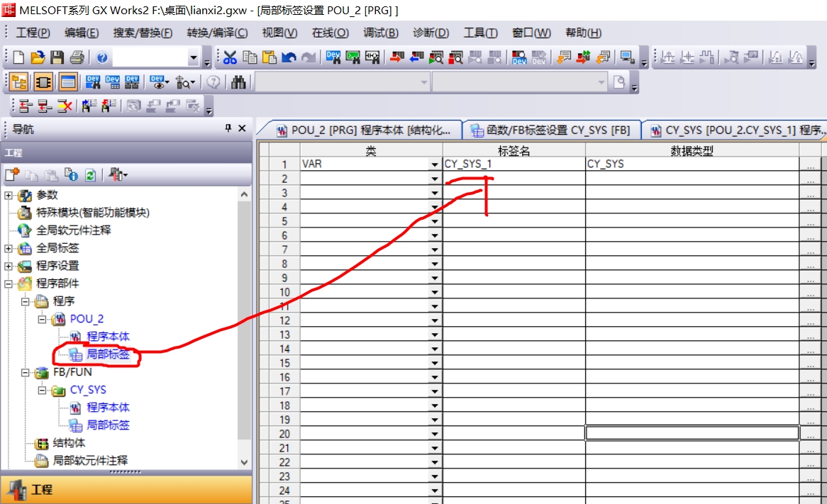The image size is (827, 504).
Task: Click the refresh icon in navigation toolbar
Action: point(90,174)
